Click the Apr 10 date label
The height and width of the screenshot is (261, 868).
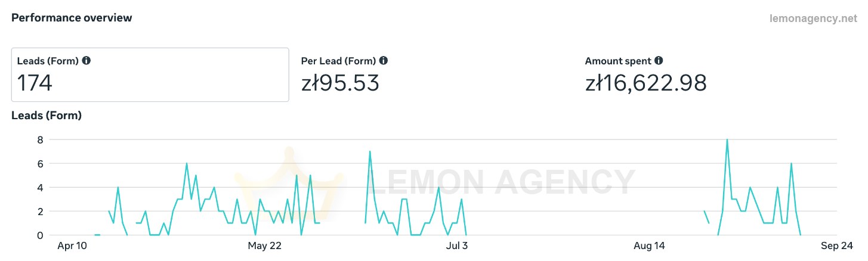[72, 246]
